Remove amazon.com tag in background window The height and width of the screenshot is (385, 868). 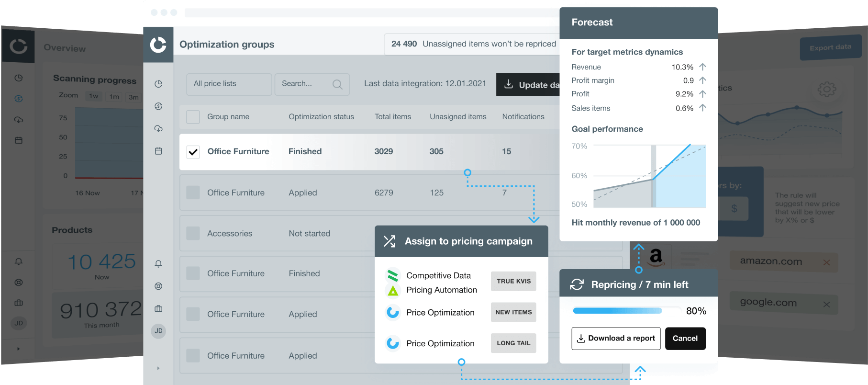pyautogui.click(x=826, y=262)
